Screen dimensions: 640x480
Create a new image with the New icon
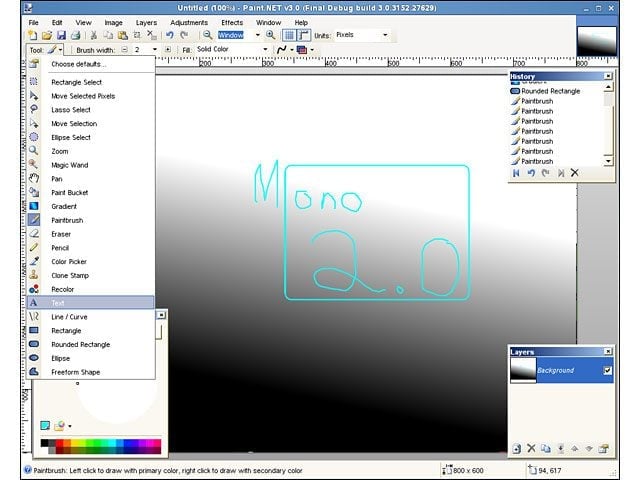pos(32,35)
